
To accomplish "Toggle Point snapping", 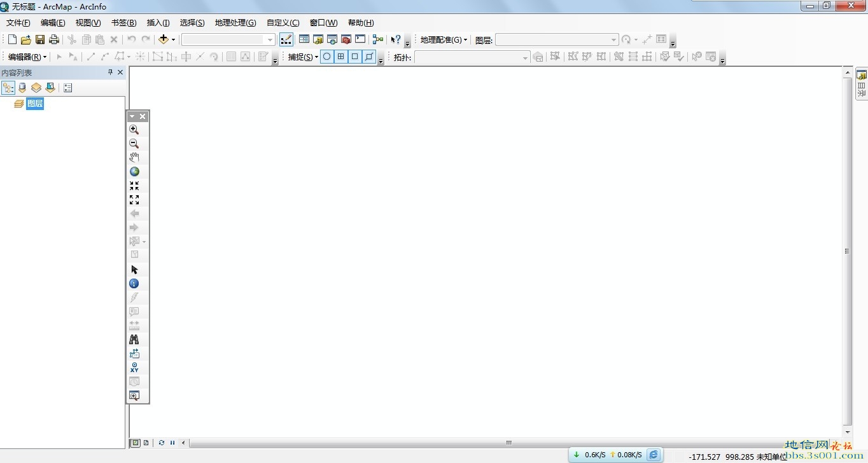I will [327, 57].
